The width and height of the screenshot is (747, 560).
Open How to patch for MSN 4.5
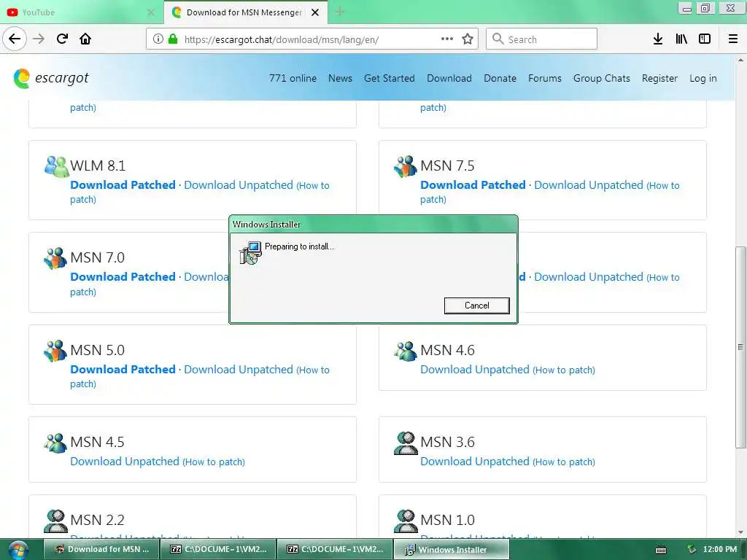coord(214,462)
